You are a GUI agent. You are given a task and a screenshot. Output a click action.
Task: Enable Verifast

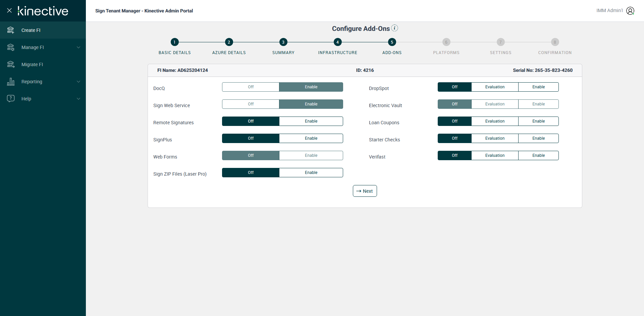coord(538,155)
